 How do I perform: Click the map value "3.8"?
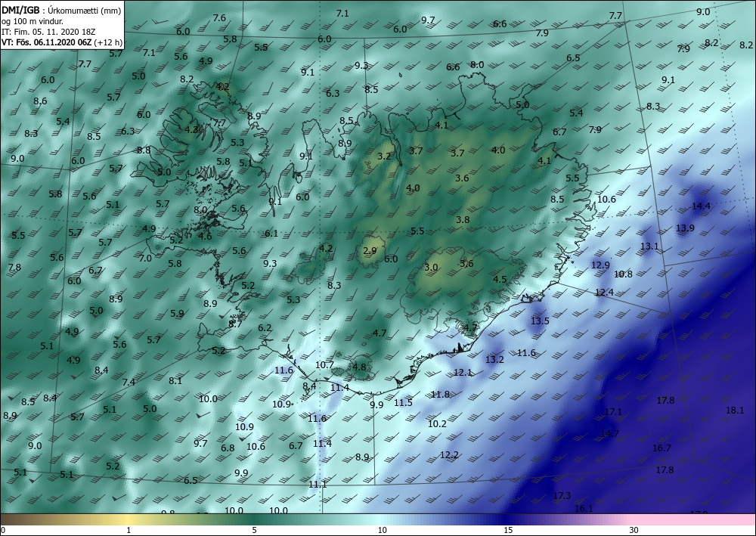(x=463, y=220)
